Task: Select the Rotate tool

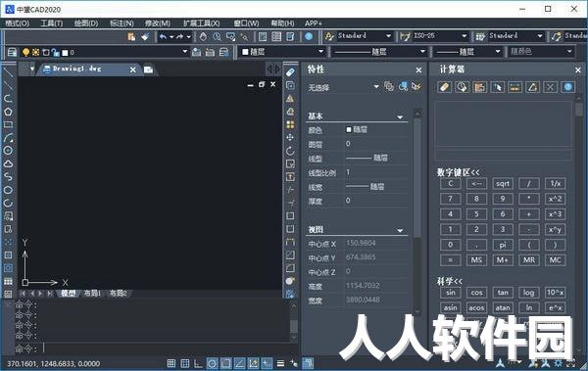Action: [x=290, y=151]
